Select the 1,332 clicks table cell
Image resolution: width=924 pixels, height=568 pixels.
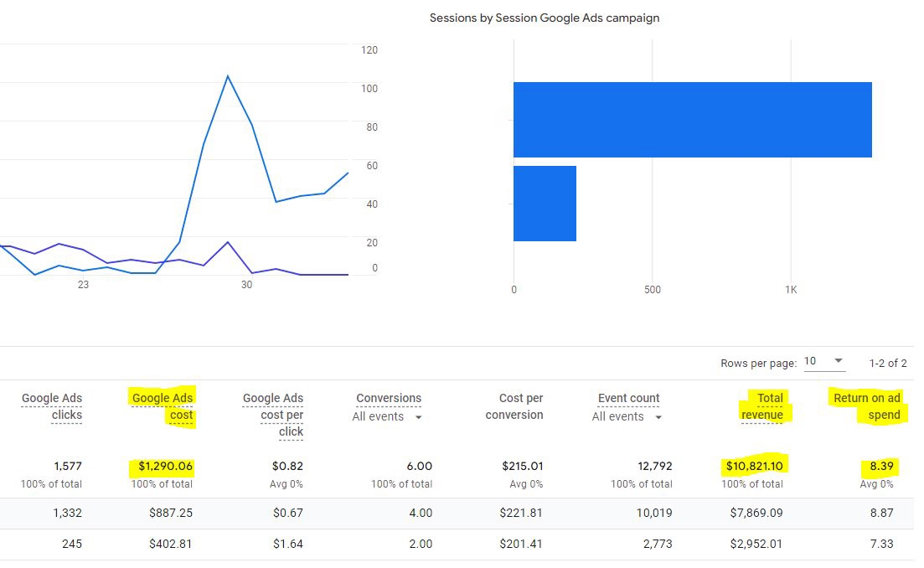tap(66, 514)
